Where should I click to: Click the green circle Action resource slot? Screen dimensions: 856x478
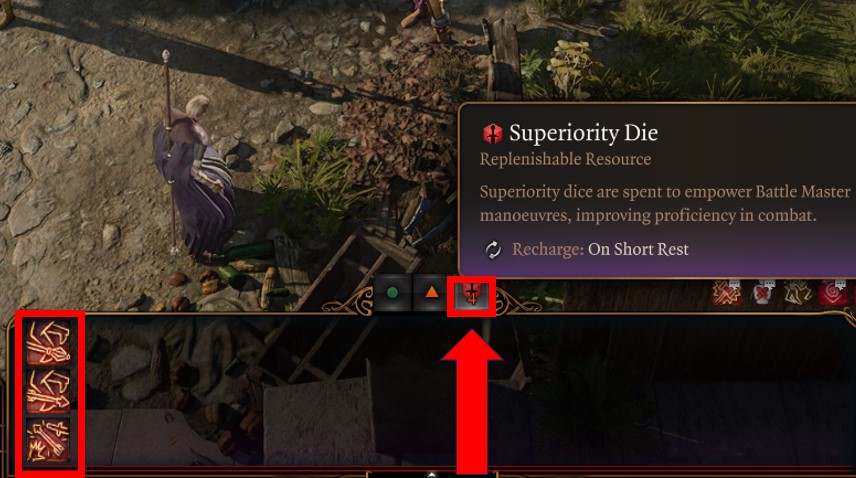click(x=392, y=293)
